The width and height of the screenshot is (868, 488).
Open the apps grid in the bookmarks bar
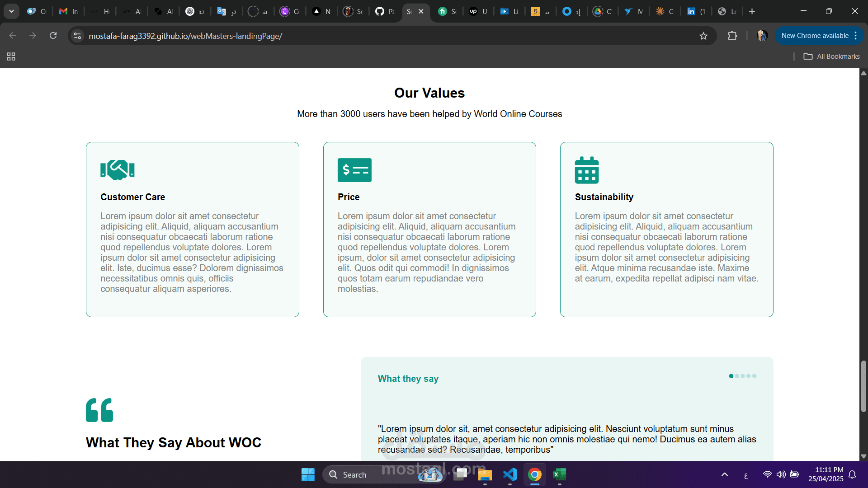point(11,56)
